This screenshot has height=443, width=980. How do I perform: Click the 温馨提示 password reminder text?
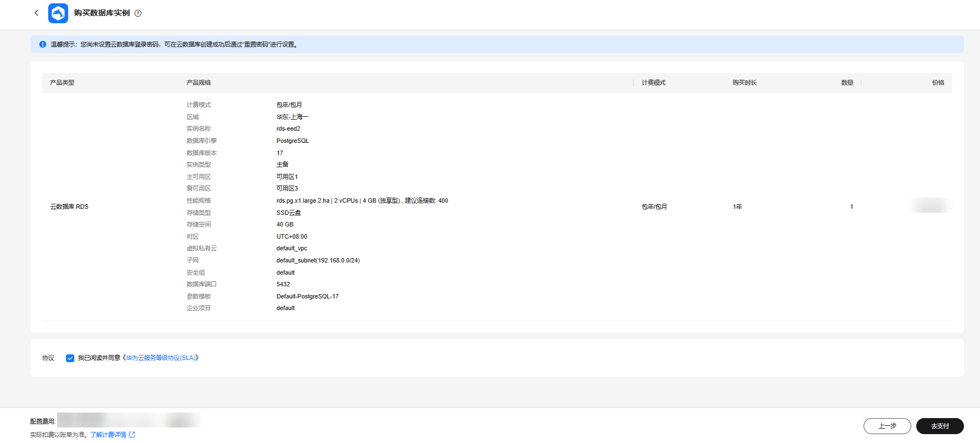[x=175, y=44]
